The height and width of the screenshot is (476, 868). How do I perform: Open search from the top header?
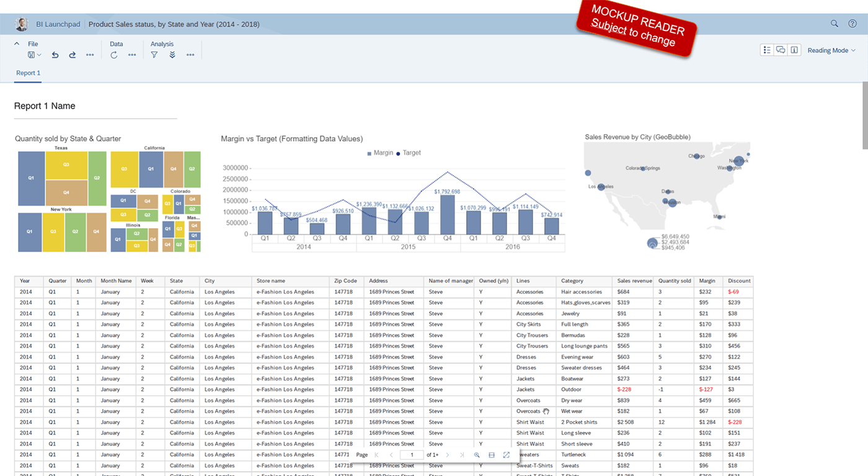click(835, 24)
